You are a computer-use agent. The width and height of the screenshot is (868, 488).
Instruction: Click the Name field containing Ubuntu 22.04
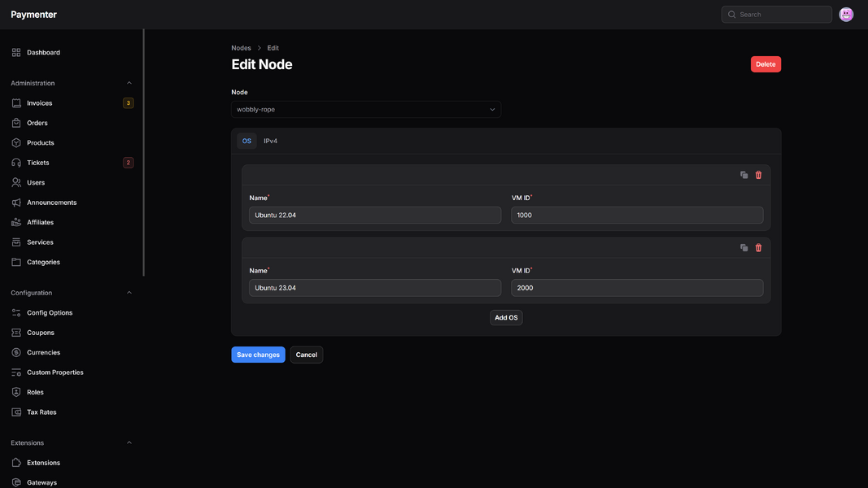(375, 216)
